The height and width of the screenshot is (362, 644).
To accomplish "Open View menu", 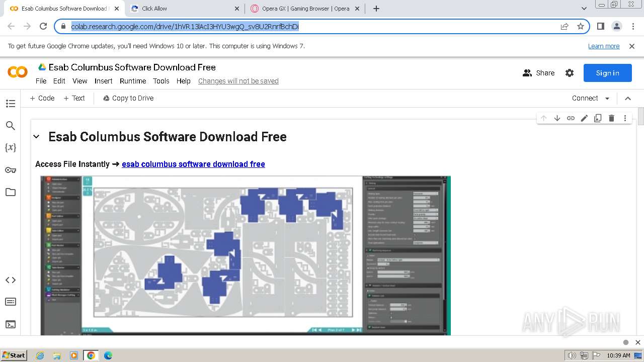I will click(80, 81).
